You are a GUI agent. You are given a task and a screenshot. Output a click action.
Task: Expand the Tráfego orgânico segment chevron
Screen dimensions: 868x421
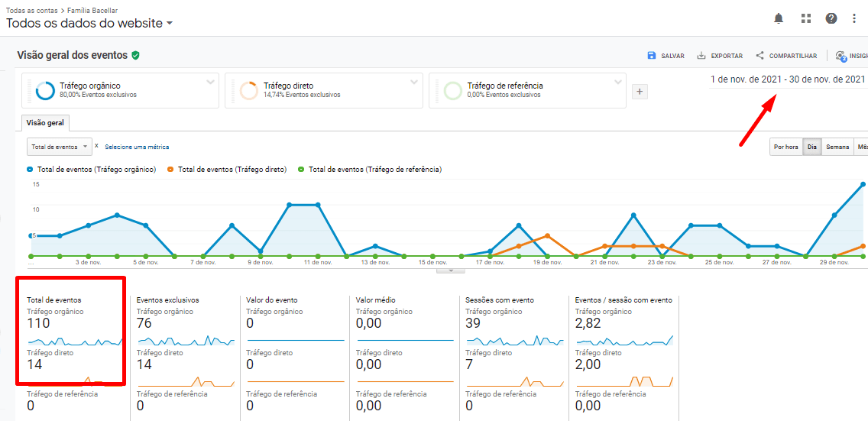coord(210,82)
